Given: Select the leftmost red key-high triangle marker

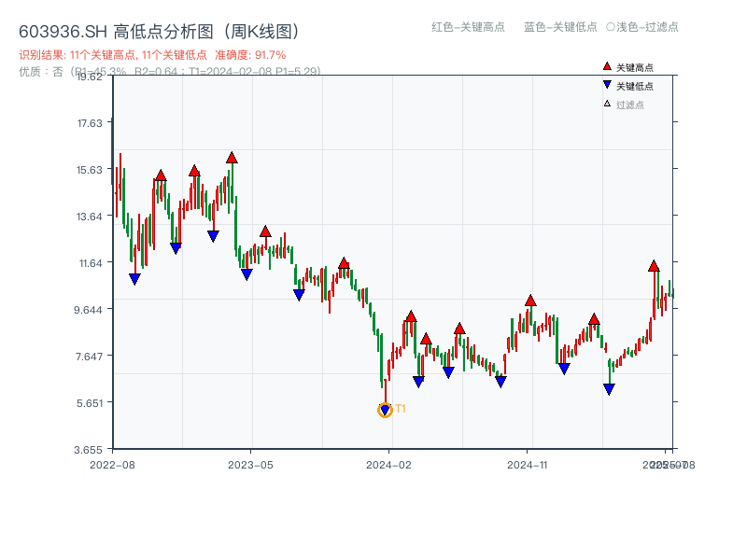Looking at the screenshot, I should (x=161, y=175).
